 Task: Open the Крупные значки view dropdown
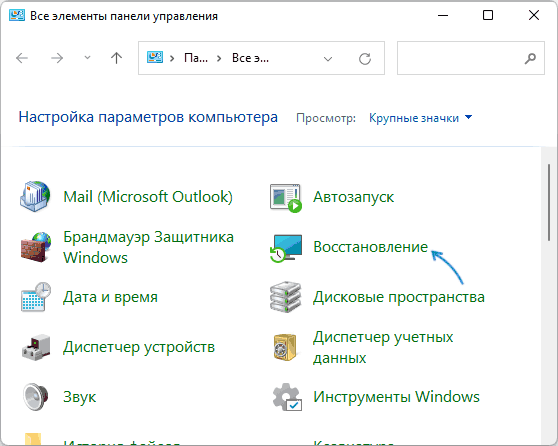click(420, 118)
